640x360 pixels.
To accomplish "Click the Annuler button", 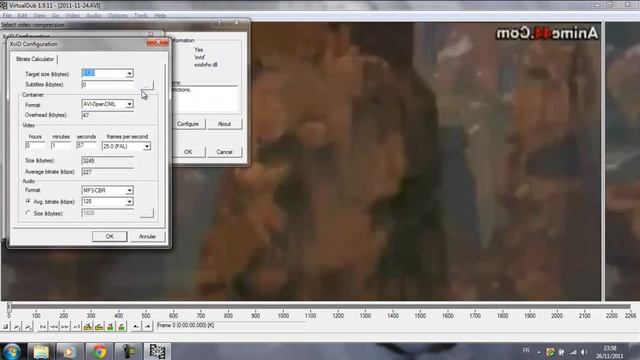I will tap(147, 236).
